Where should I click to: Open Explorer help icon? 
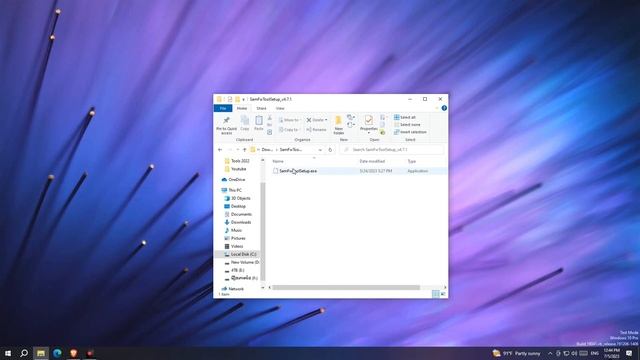(x=444, y=108)
